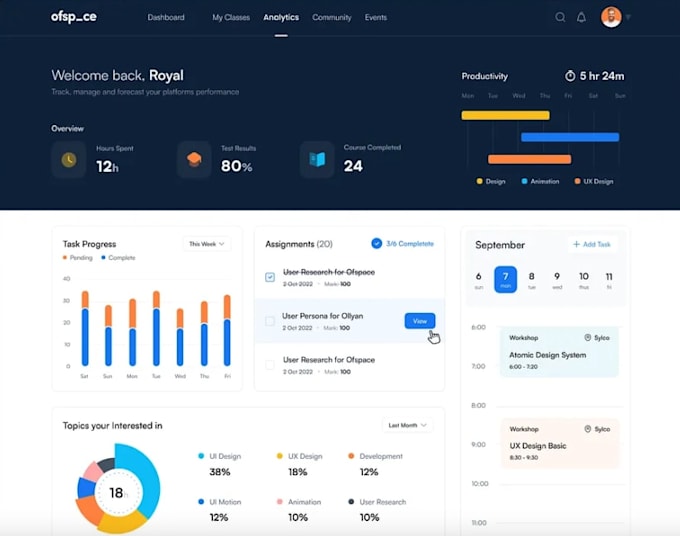Screen dimensions: 680x536
Task: Click the user profile avatar
Action: click(611, 17)
